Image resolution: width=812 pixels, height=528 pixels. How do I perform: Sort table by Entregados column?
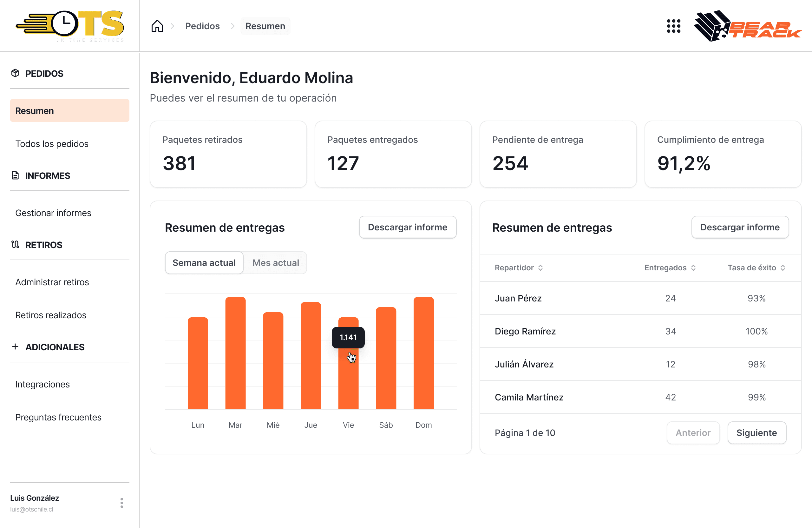click(x=669, y=267)
